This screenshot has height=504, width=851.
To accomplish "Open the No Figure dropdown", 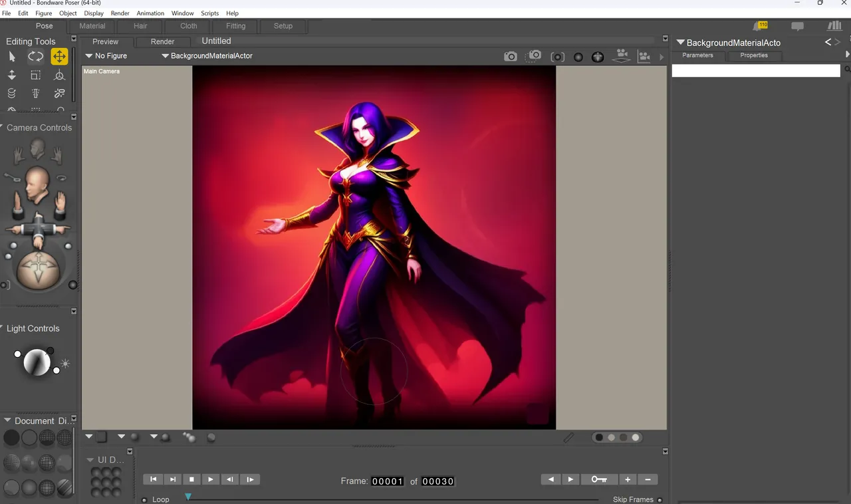I will point(106,56).
